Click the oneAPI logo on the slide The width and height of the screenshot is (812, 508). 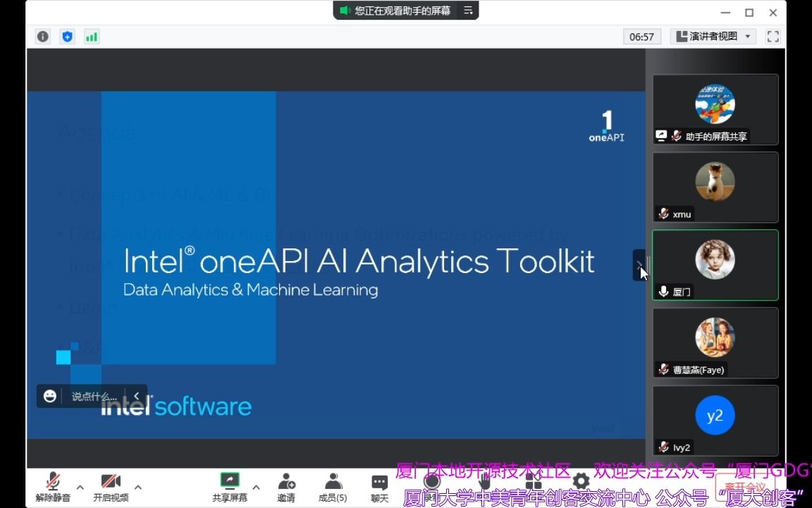coord(606,126)
